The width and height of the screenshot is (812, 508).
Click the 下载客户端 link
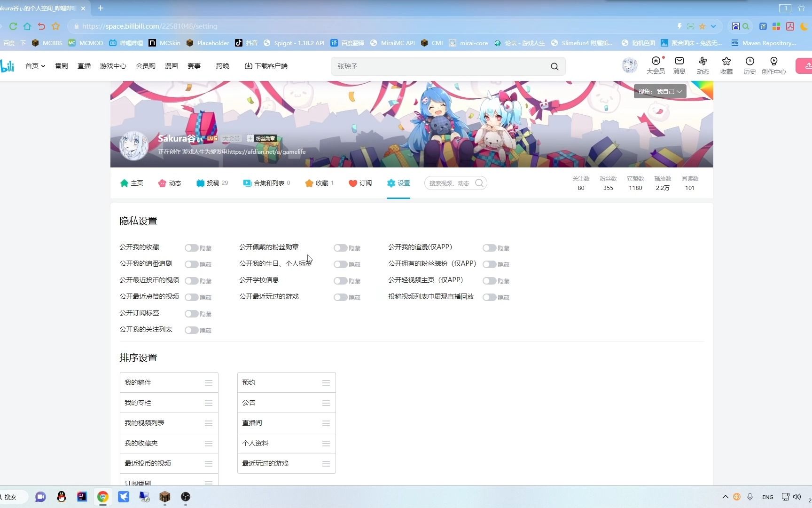point(266,66)
